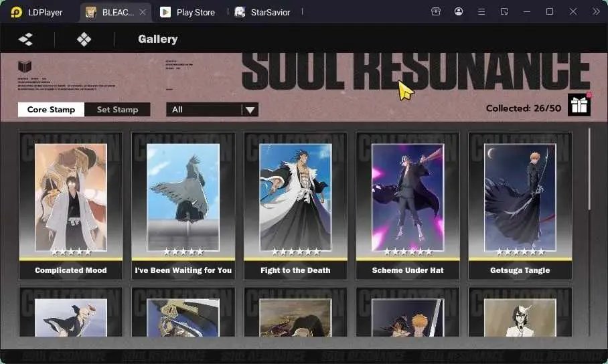This screenshot has width=608, height=364.
Task: Maximize the LDPlayer window
Action: point(550,11)
